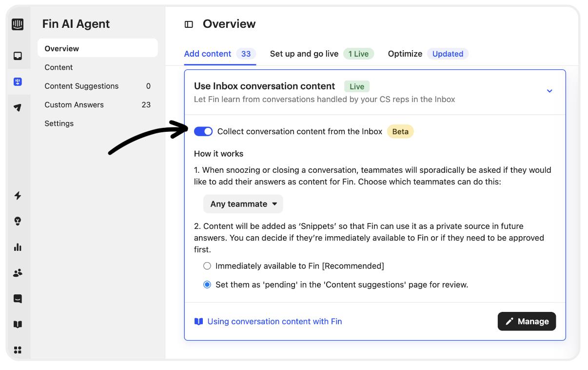Select Set them as 'pending' option
588x370 pixels.
207,285
